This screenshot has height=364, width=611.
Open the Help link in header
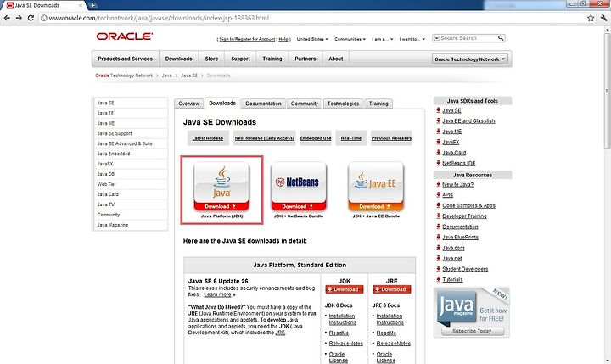(x=283, y=39)
